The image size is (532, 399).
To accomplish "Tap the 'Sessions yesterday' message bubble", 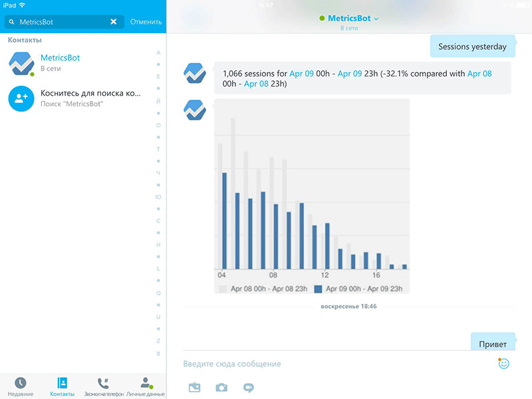I will tap(473, 46).
